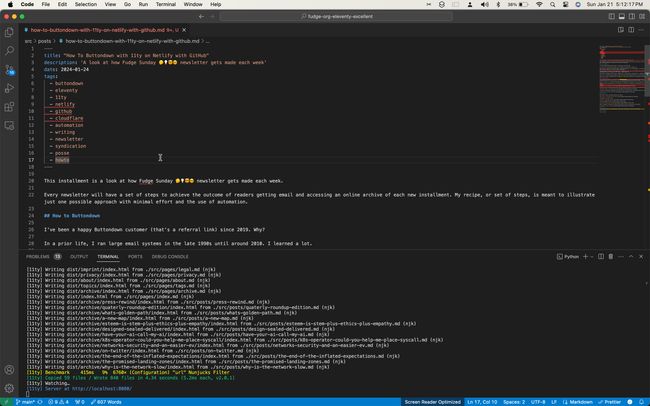This screenshot has width=650, height=406.
Task: Split the terminal pane
Action: 601,257
